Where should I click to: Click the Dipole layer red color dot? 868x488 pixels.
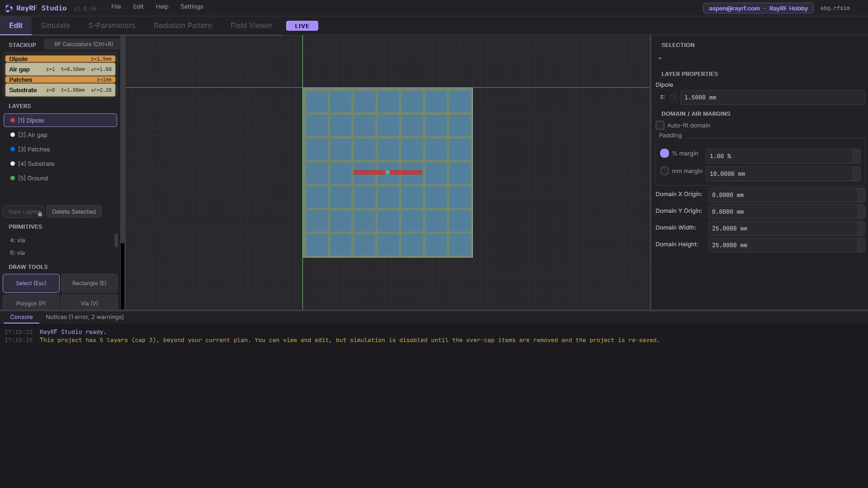[13, 120]
